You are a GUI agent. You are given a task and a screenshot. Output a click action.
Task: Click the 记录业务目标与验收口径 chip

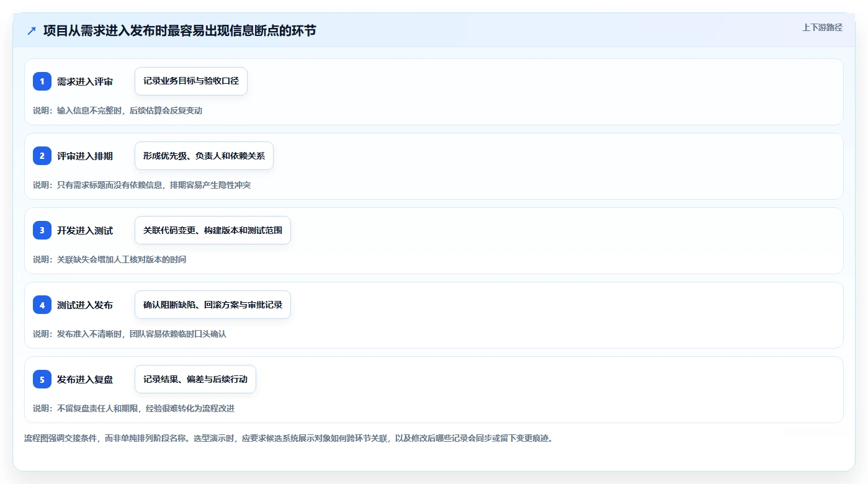[x=191, y=81]
